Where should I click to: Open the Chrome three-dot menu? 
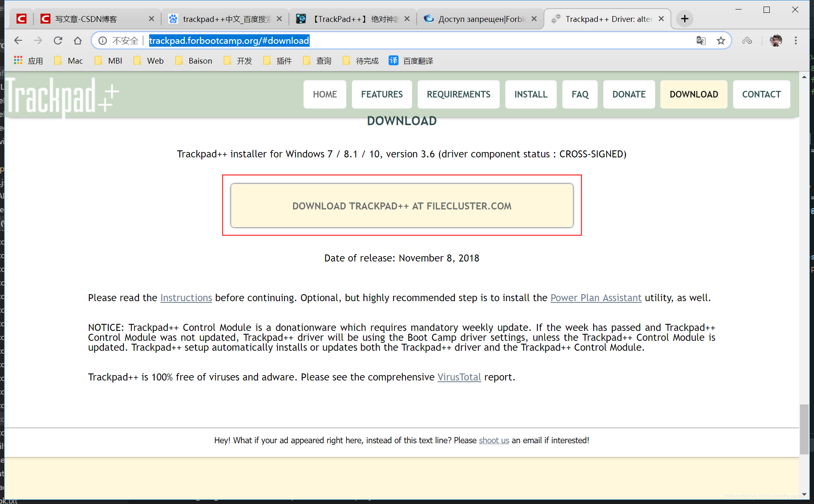[795, 40]
